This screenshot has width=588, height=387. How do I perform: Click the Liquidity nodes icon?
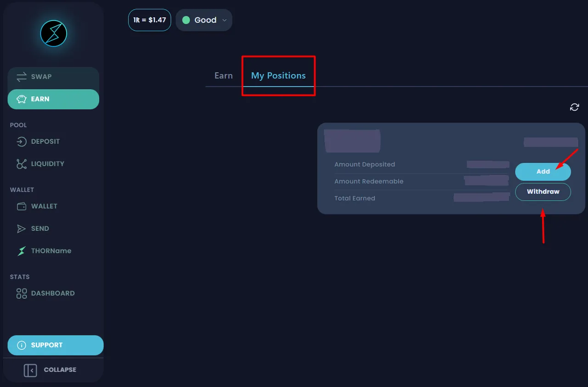(22, 164)
